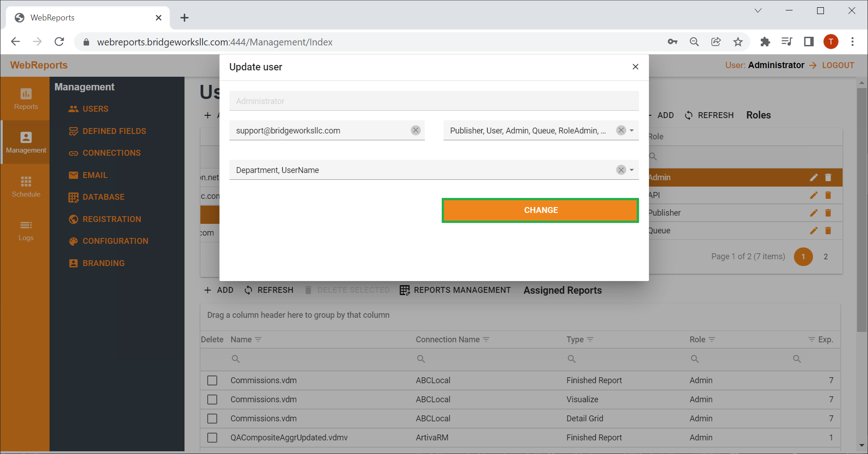Open new browser tab

tap(184, 18)
